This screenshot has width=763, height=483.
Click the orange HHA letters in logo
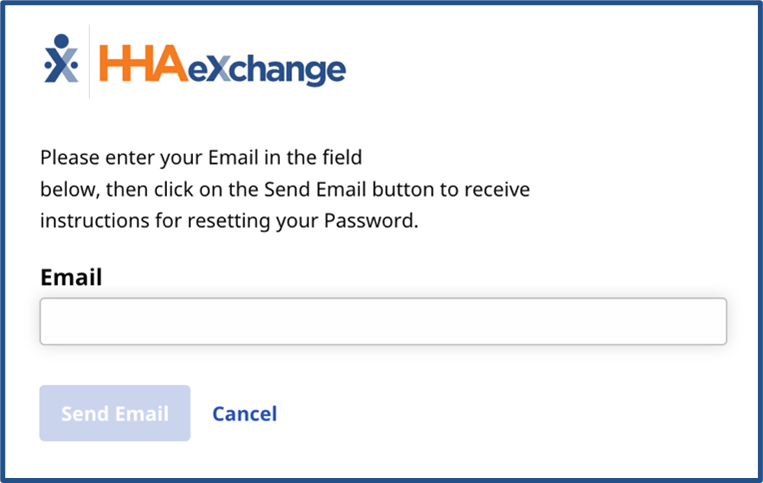point(140,67)
